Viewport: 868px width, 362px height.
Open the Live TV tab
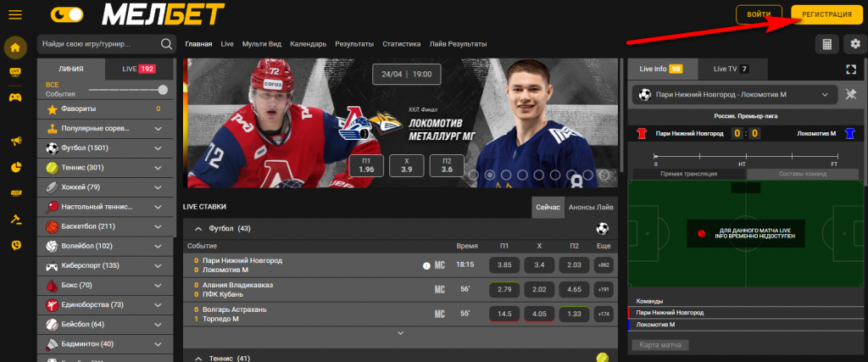click(733, 70)
